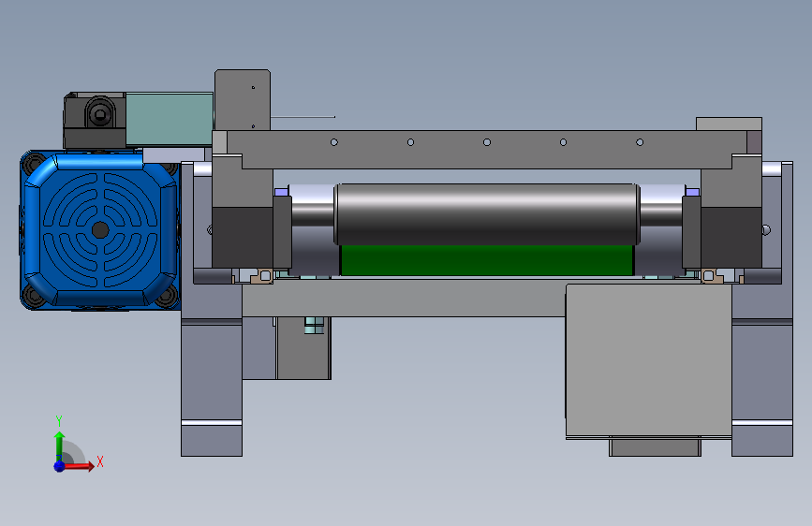Select the black bolt head on the motor bracket
This screenshot has width=812, height=526.
click(x=100, y=113)
